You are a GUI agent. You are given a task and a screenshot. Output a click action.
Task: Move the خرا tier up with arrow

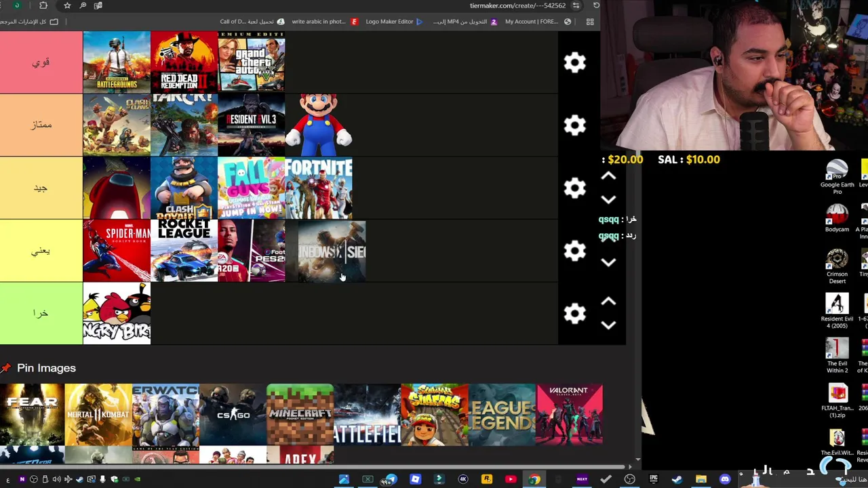click(x=608, y=302)
